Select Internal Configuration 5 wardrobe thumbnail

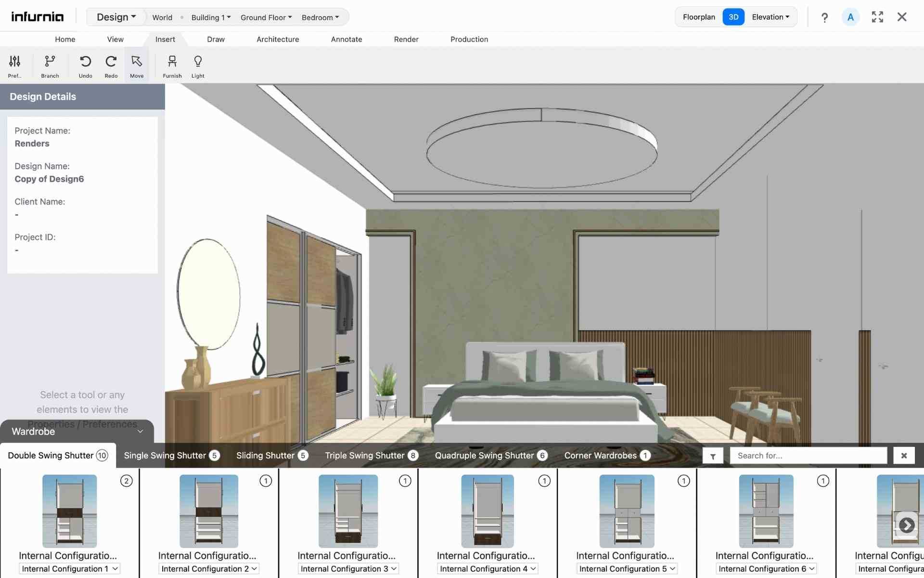click(627, 511)
